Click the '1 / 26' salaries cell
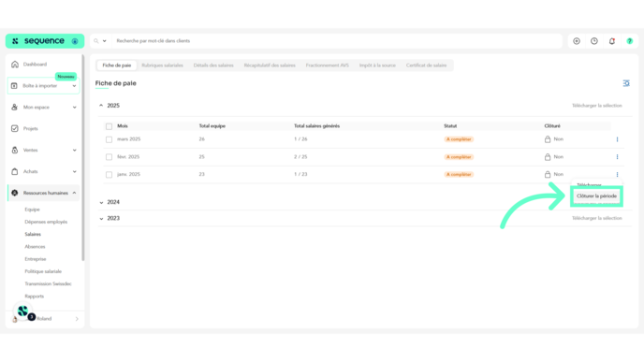Screen dimensions: 644x362 click(x=300, y=139)
